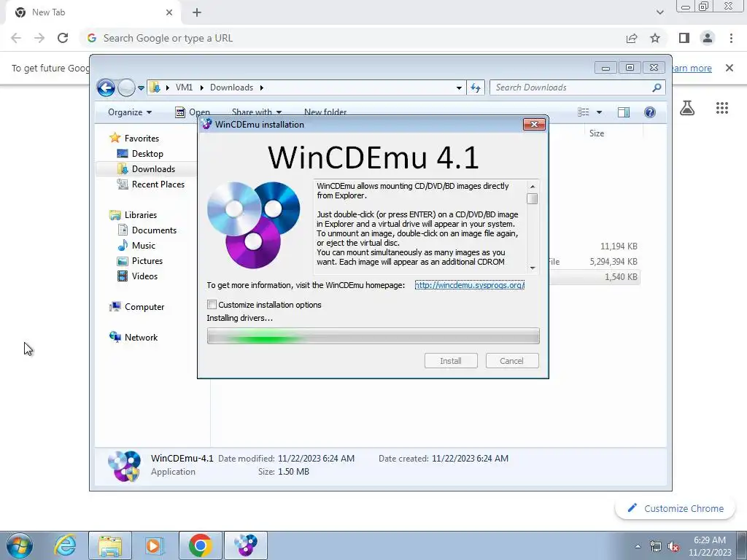The height and width of the screenshot is (560, 747).
Task: Bookmark this tab star icon
Action: coord(655,38)
